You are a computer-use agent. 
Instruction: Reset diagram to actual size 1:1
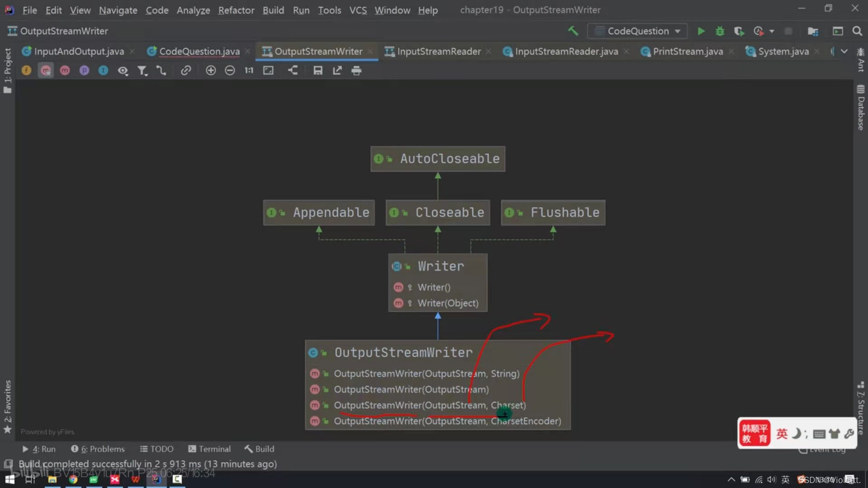coord(249,70)
